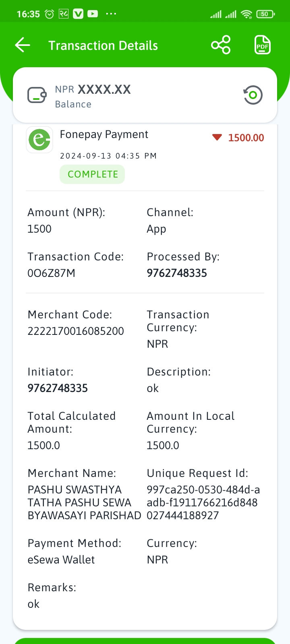This screenshot has height=644, width=290.
Task: Tap the COMPLETE status badge
Action: coord(92,174)
